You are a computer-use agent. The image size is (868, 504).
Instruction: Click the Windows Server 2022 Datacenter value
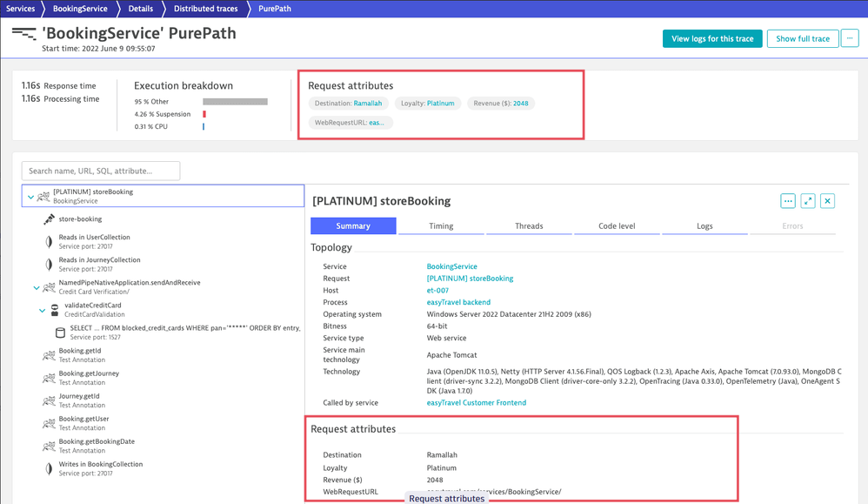pyautogui.click(x=509, y=314)
